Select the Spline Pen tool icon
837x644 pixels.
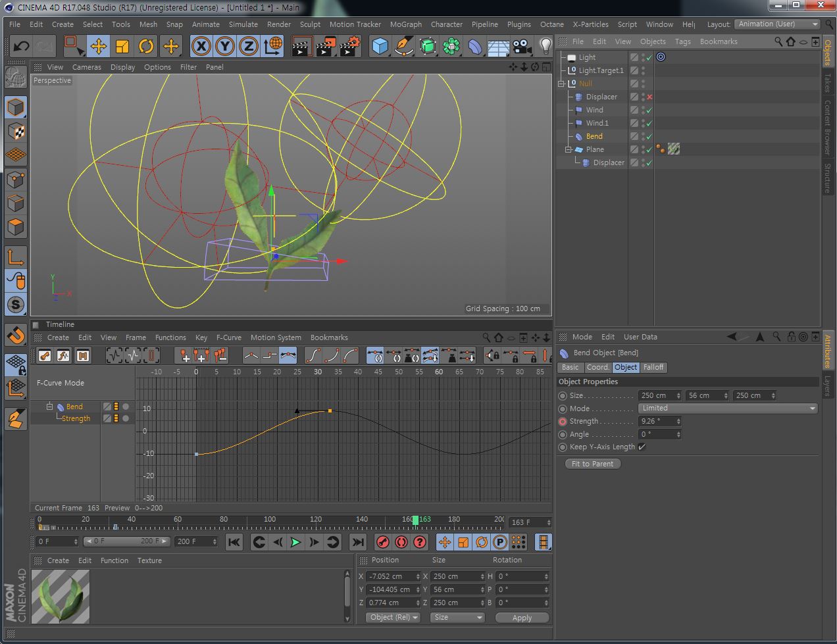point(403,46)
